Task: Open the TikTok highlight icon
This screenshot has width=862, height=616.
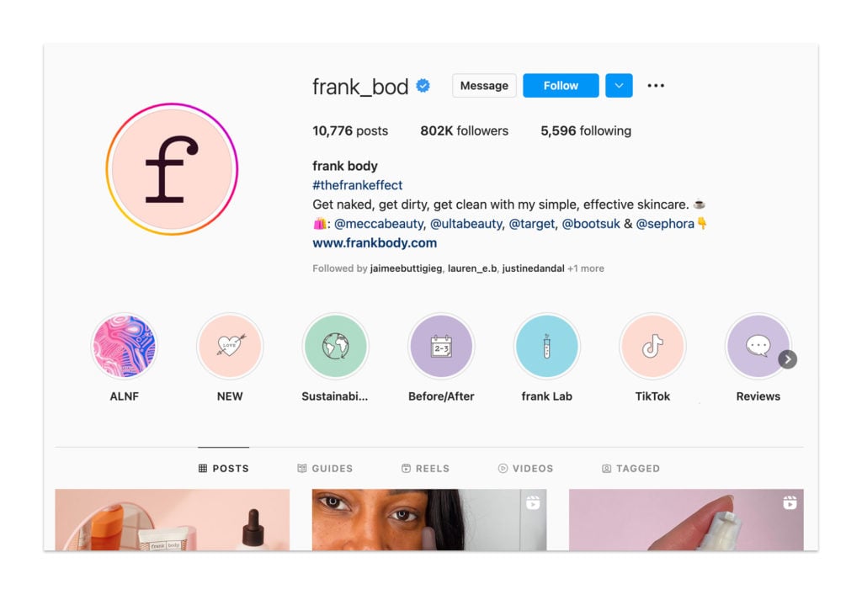Action: [x=652, y=346]
